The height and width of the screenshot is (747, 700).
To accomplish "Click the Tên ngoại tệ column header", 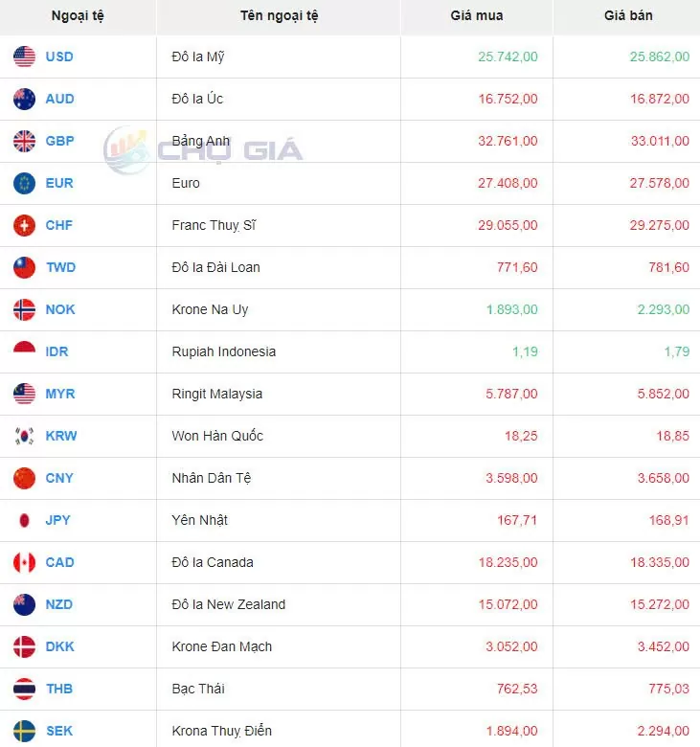I will [280, 16].
